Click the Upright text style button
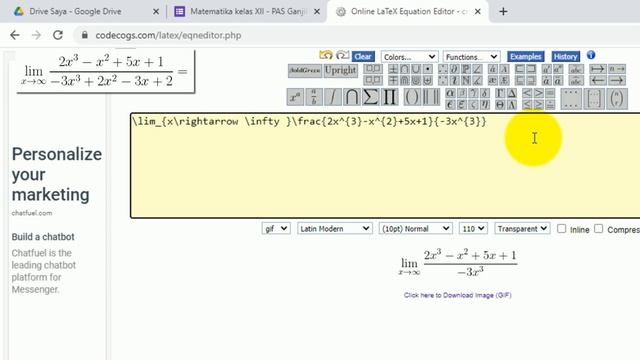Screen dimensions: 640x360 click(340, 71)
